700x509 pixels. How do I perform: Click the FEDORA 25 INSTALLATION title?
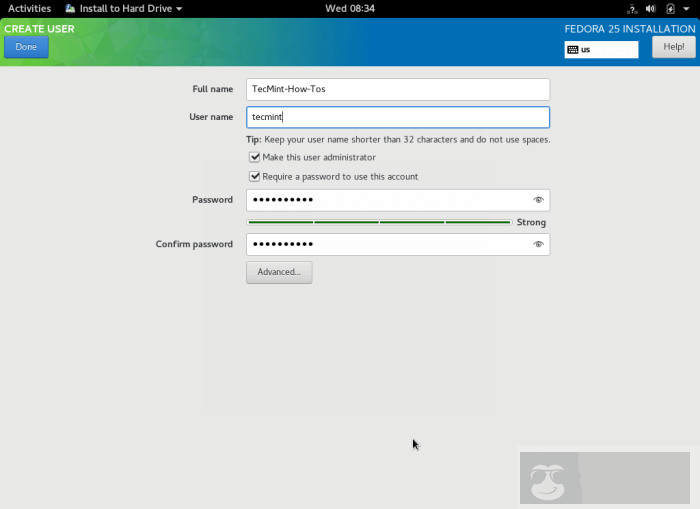pos(630,29)
